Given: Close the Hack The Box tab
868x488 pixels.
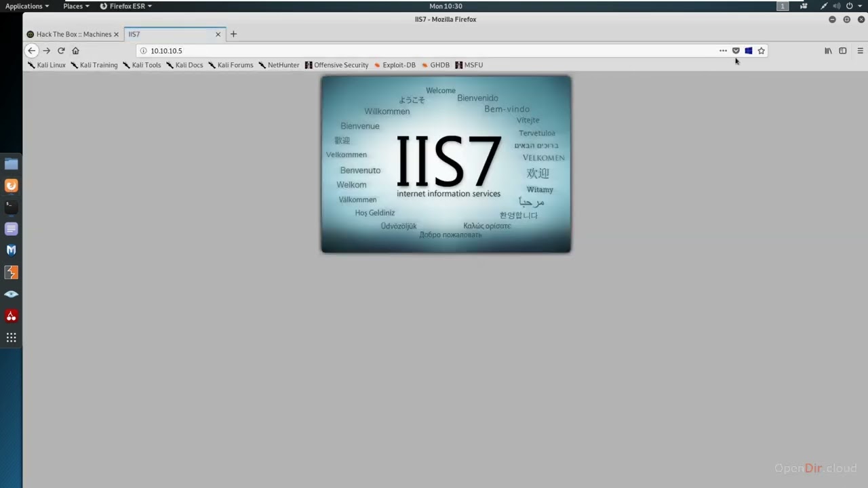Looking at the screenshot, I should point(117,34).
